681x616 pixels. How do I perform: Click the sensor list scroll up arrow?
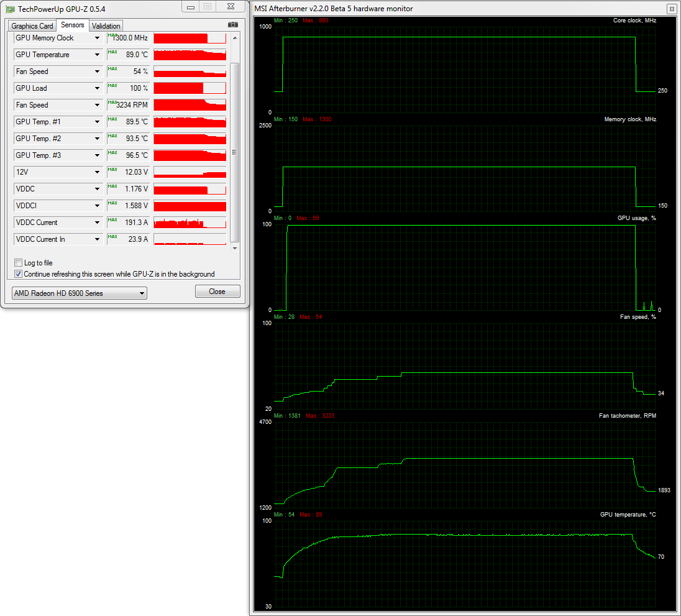(x=234, y=39)
